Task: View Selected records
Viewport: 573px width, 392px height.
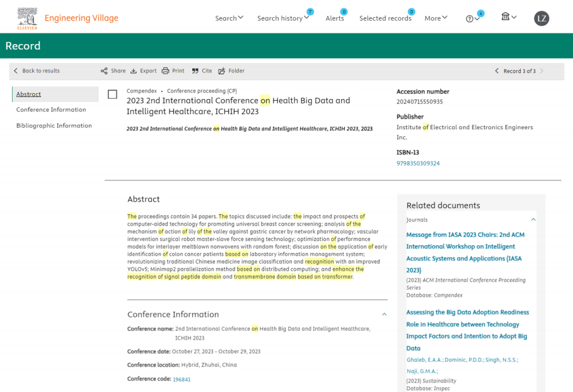Action: (385, 18)
